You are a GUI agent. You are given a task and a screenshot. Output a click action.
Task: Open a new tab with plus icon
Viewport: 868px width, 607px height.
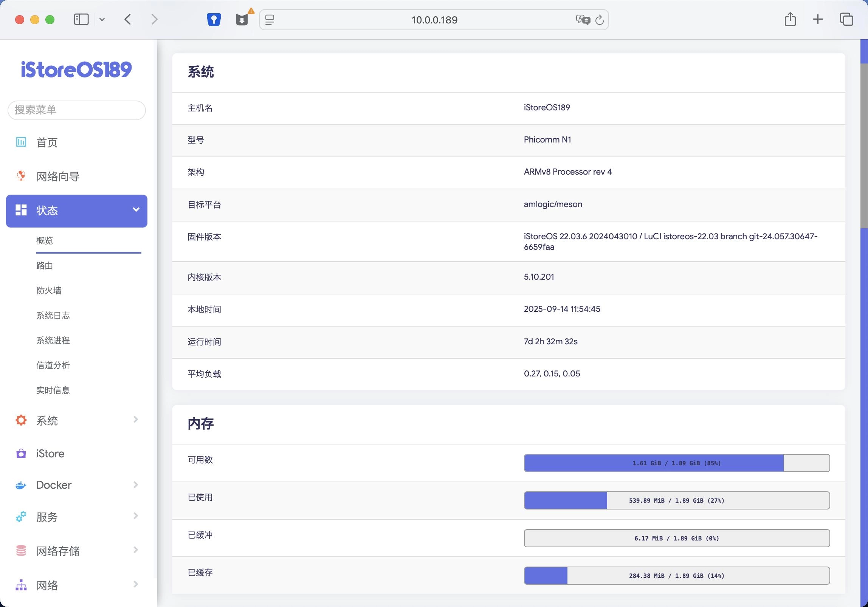click(x=818, y=19)
